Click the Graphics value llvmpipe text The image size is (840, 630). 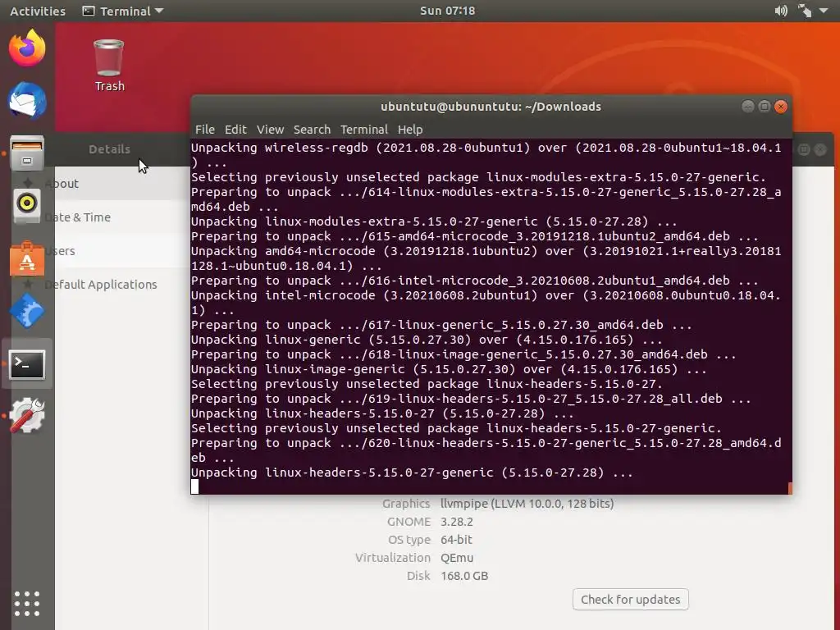click(527, 504)
